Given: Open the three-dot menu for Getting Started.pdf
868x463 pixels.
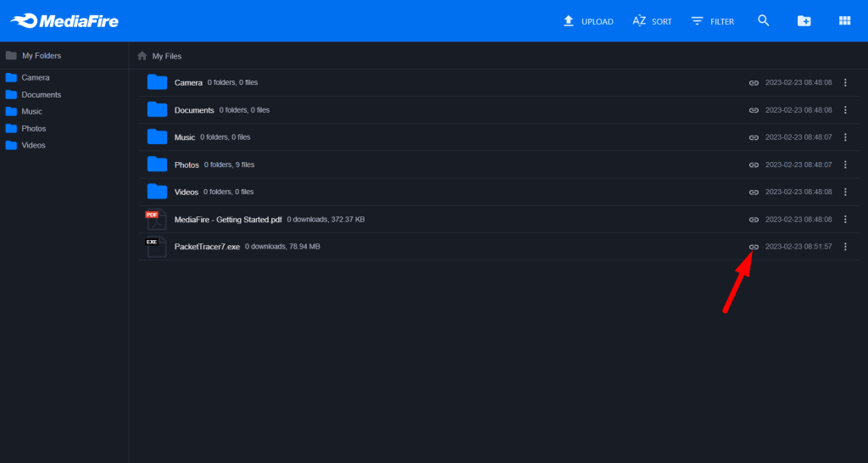Looking at the screenshot, I should coord(845,220).
